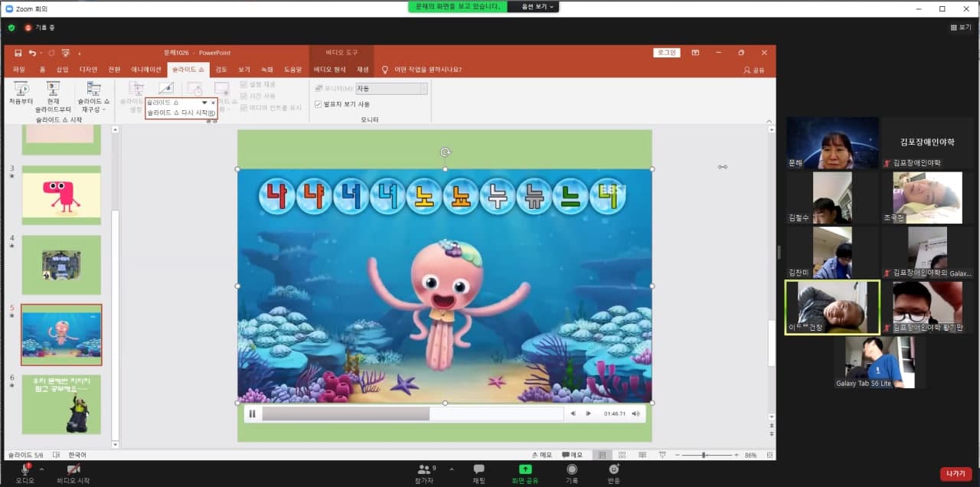Adjust the zoom slider in PowerPoint status bar
This screenshot has height=487, width=980.
pos(704,455)
